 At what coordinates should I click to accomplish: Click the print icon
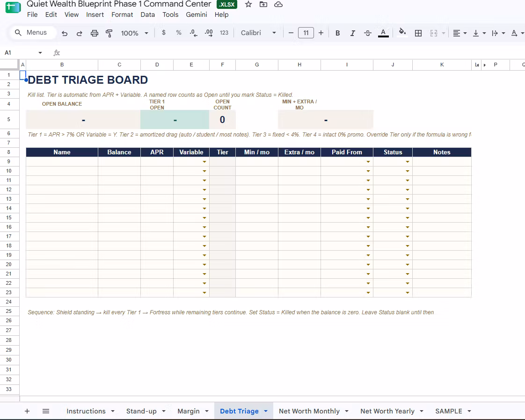tap(95, 33)
